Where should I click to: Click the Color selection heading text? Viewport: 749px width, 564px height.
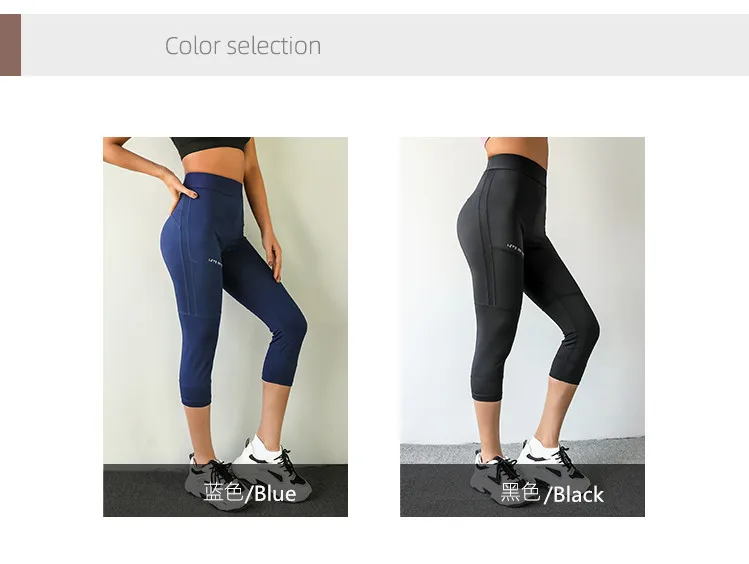pyautogui.click(x=243, y=46)
